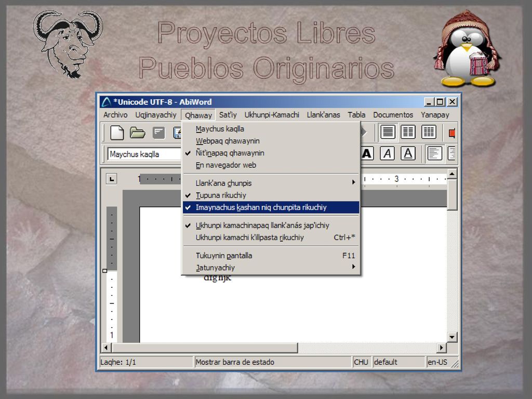This screenshot has height=399, width=532.
Task: Open the Archivo menu
Action: tap(115, 115)
